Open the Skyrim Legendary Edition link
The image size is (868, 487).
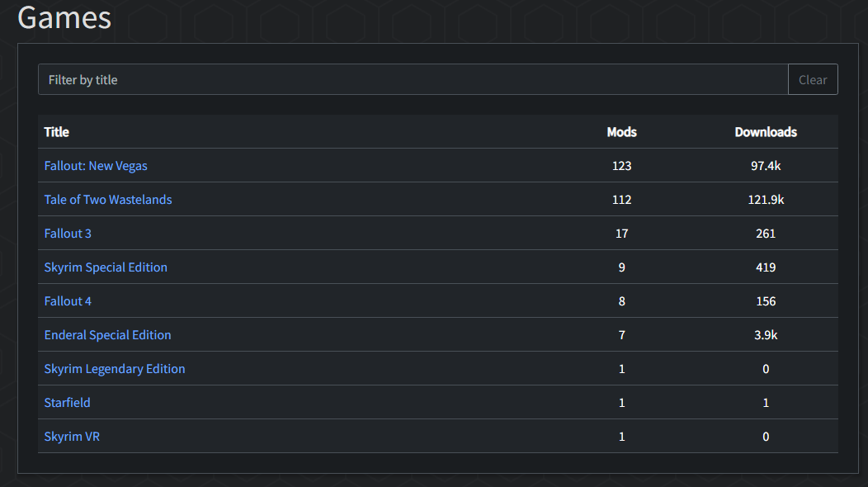[x=115, y=368]
